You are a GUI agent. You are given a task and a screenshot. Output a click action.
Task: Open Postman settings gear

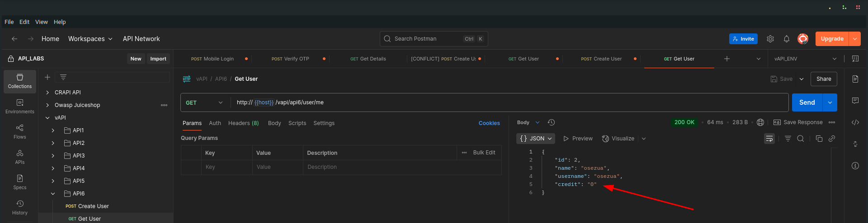point(770,39)
